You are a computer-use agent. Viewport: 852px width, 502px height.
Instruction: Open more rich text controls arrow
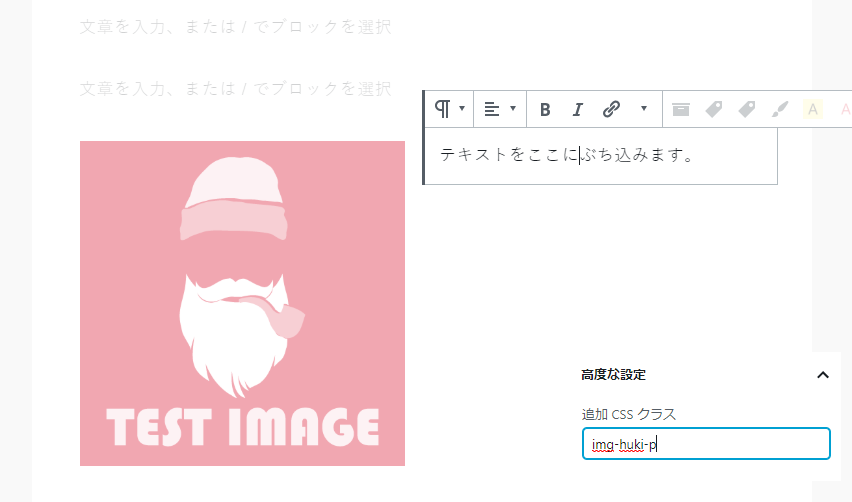644,109
